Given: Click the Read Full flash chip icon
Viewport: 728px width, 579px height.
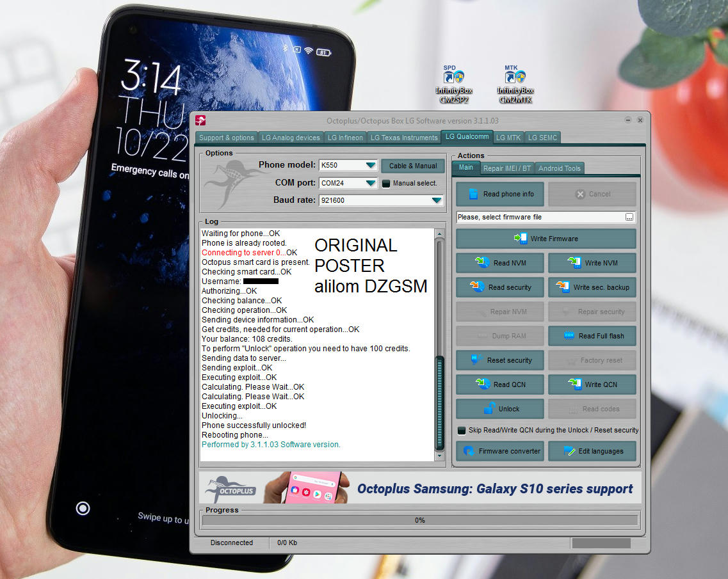Looking at the screenshot, I should tap(569, 335).
